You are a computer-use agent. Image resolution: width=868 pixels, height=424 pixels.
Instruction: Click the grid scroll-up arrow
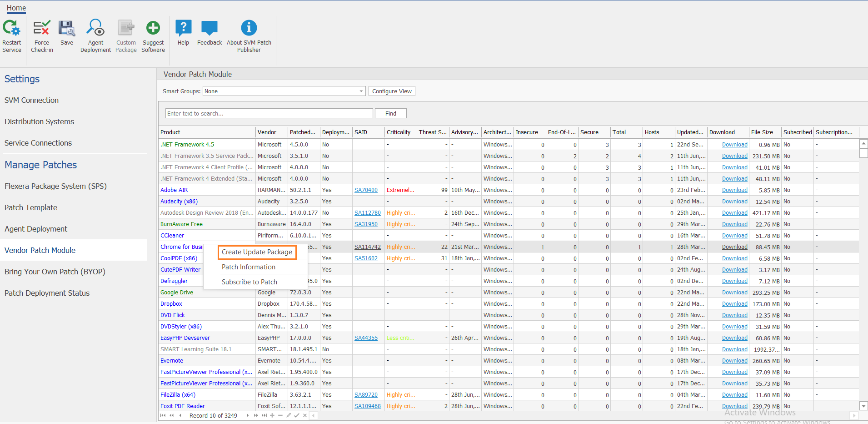click(x=863, y=144)
